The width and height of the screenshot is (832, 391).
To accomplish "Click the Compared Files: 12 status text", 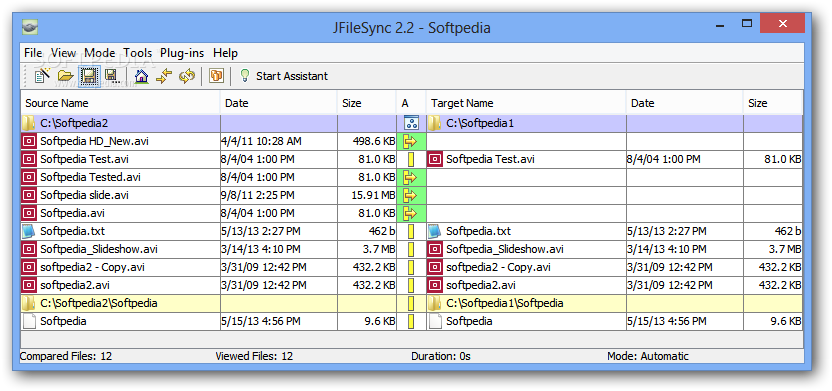I will (x=66, y=356).
